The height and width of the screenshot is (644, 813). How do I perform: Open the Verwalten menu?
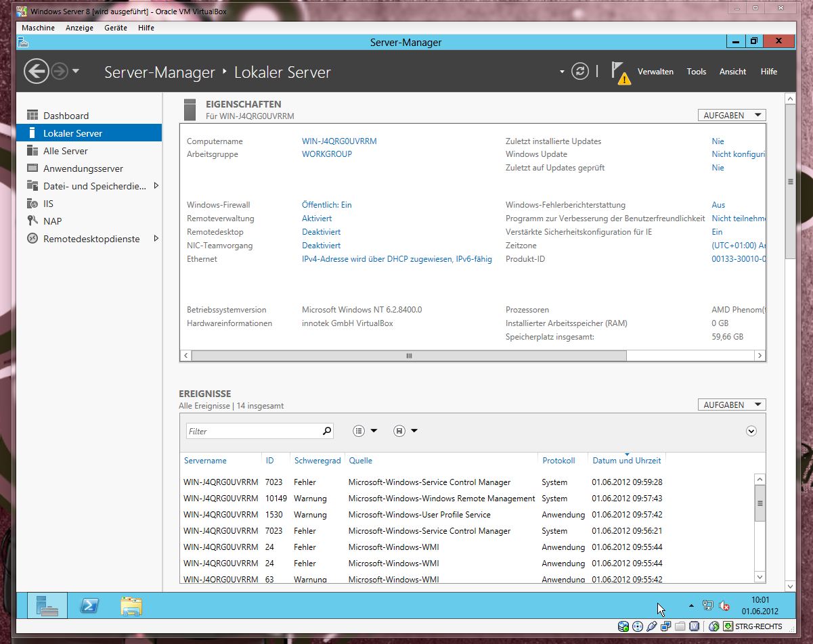point(655,72)
